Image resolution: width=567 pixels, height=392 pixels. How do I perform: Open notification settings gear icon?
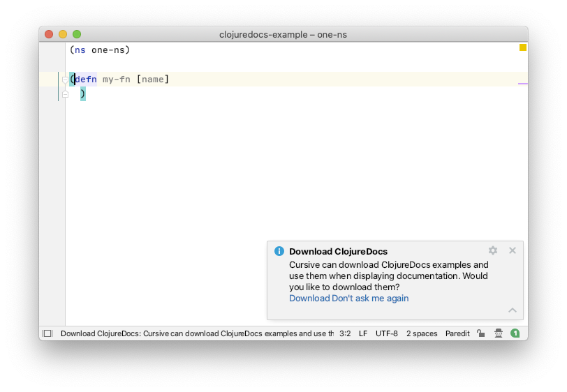pos(493,250)
